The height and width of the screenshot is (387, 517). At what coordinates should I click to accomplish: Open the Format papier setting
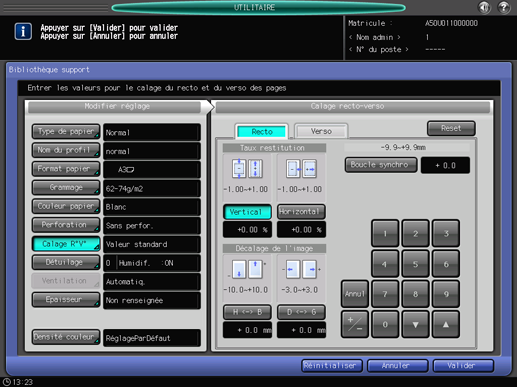click(66, 169)
